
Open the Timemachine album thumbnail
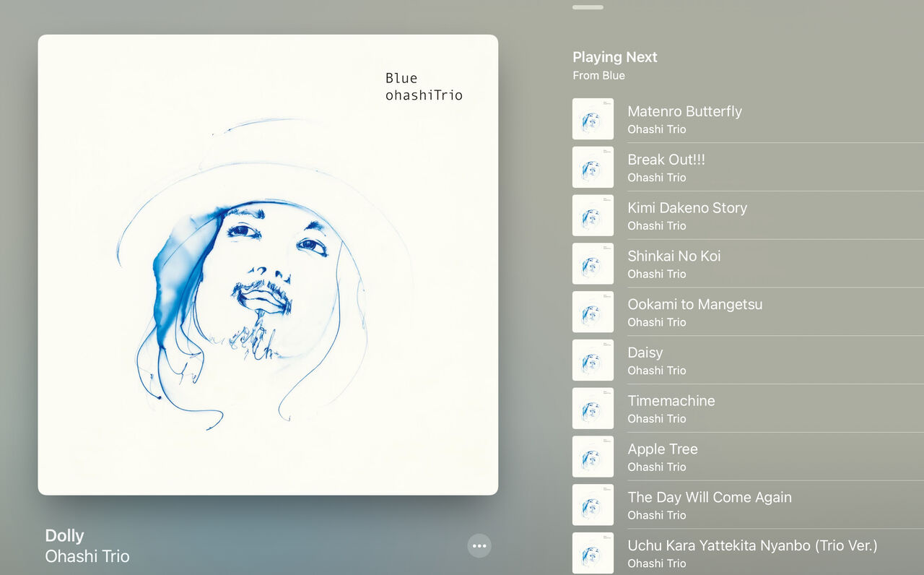pos(593,409)
